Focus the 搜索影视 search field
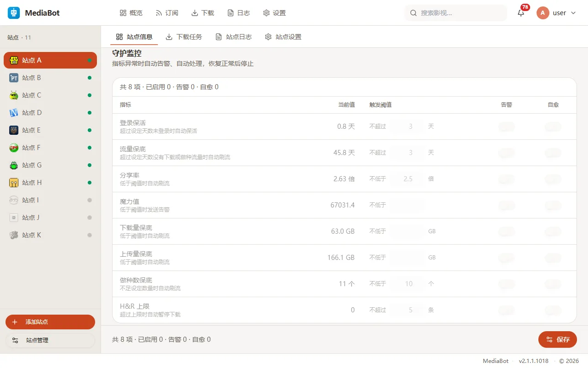The image size is (588, 368). point(456,13)
